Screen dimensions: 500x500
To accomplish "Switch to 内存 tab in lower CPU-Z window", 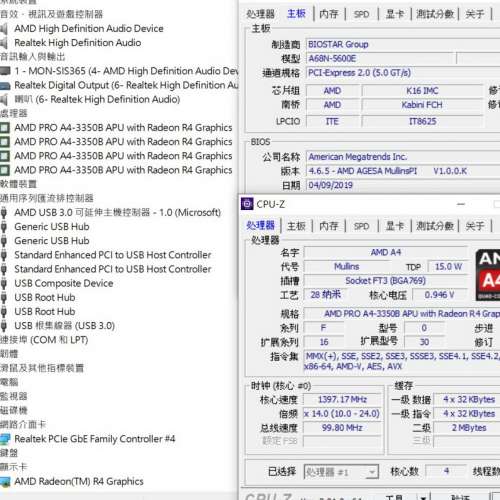I will [x=329, y=226].
